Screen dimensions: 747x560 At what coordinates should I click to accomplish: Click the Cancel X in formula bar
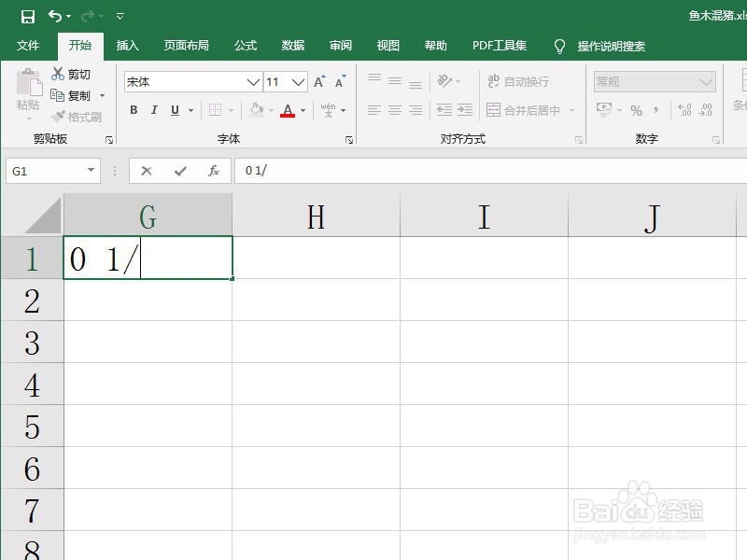(x=147, y=171)
